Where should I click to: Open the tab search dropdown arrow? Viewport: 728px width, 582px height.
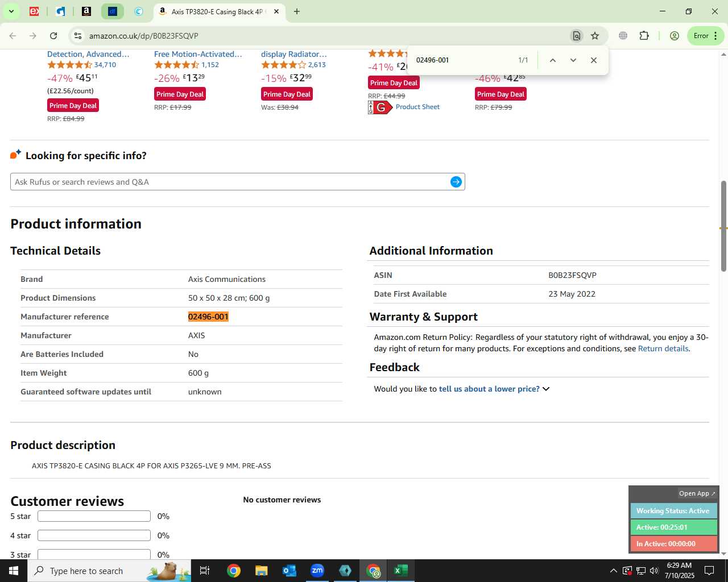tap(11, 11)
